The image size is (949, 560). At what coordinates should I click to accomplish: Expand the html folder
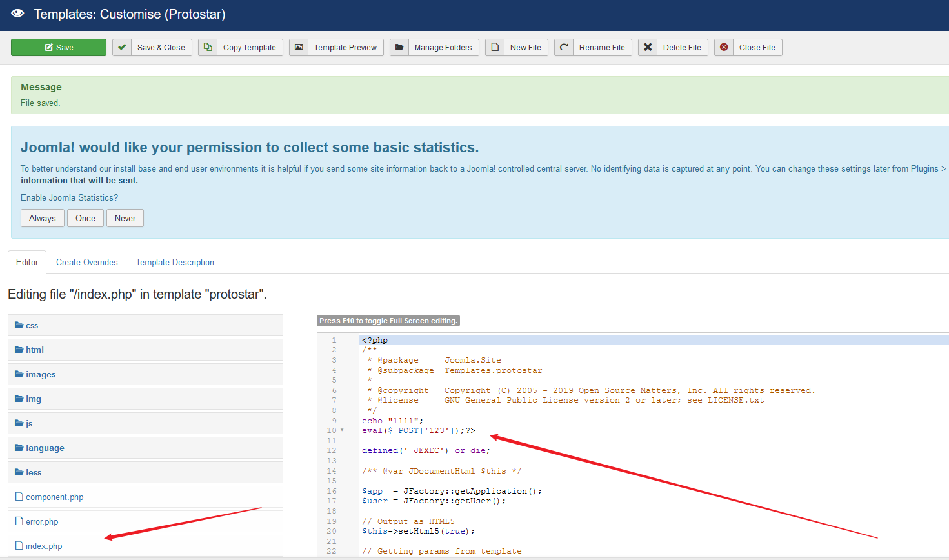[x=145, y=350]
